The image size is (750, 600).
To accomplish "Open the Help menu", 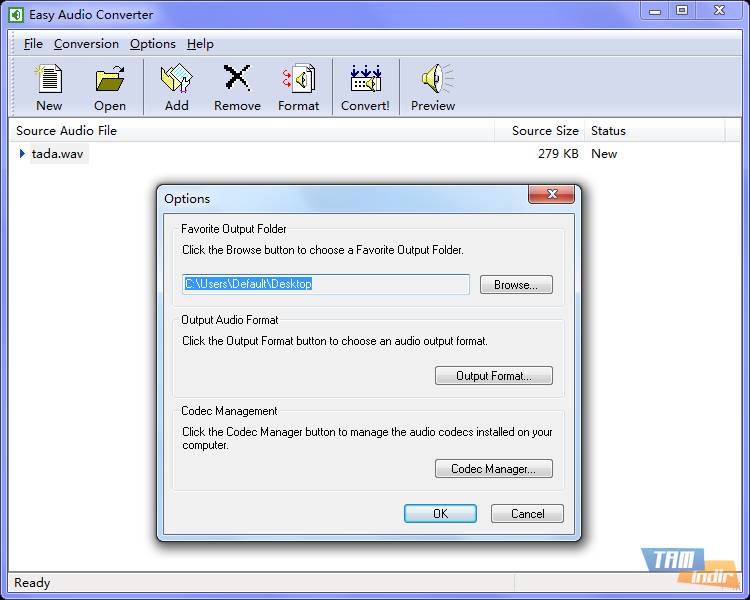I will point(200,44).
